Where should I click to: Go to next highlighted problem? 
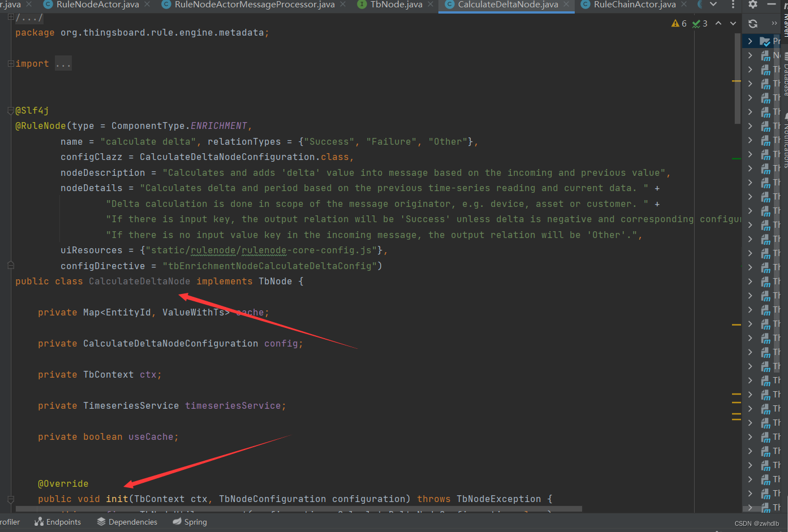[733, 23]
